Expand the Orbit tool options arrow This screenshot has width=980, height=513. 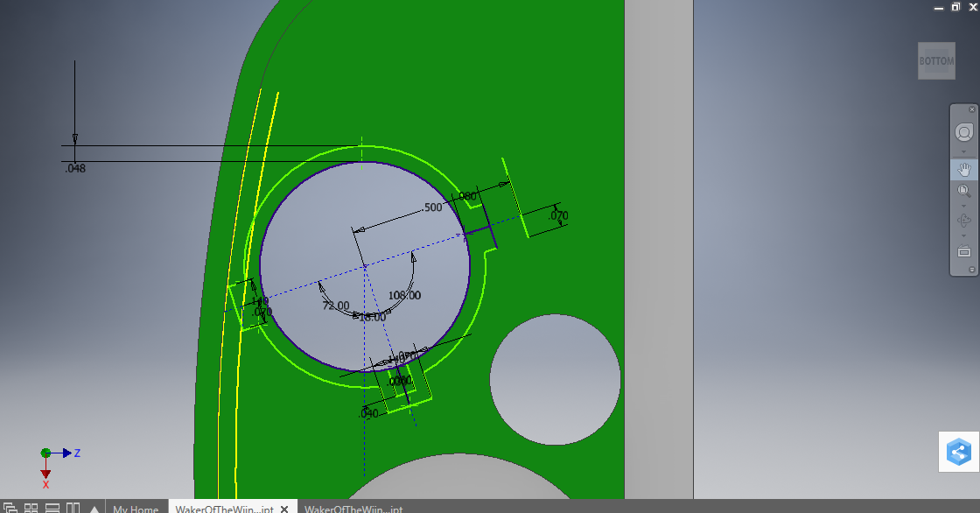click(x=963, y=235)
